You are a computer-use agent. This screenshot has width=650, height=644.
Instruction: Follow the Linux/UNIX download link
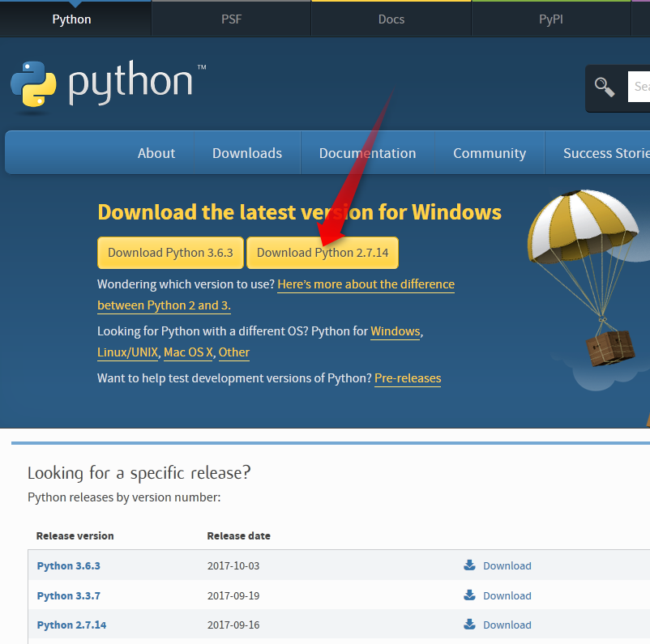click(x=126, y=352)
